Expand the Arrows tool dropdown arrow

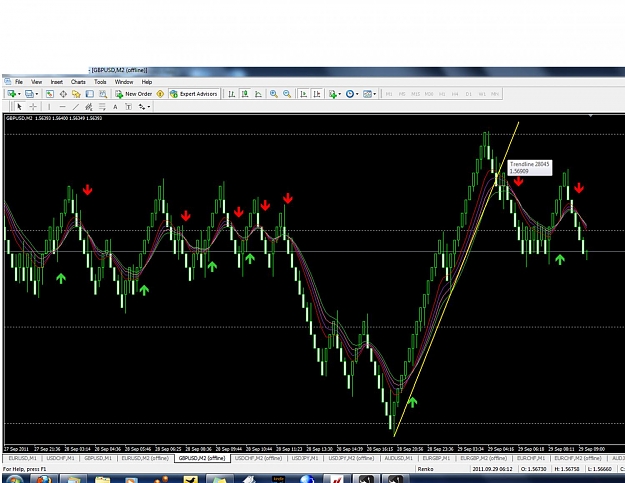(x=149, y=107)
